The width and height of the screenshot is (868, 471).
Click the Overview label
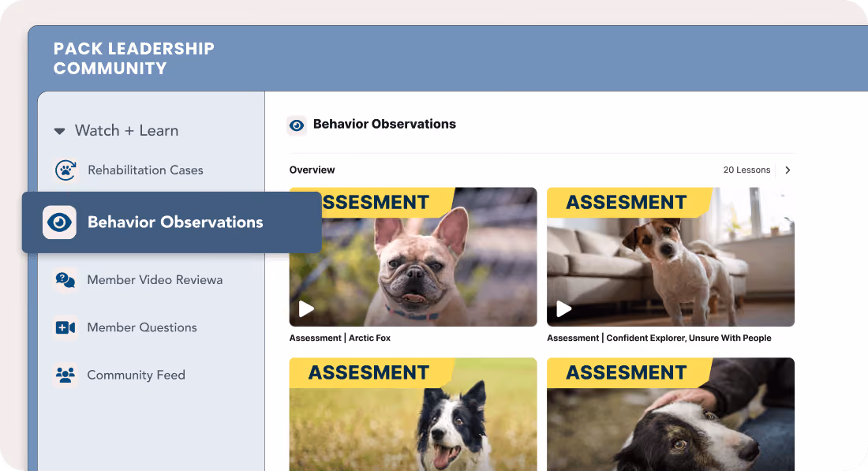coord(312,170)
